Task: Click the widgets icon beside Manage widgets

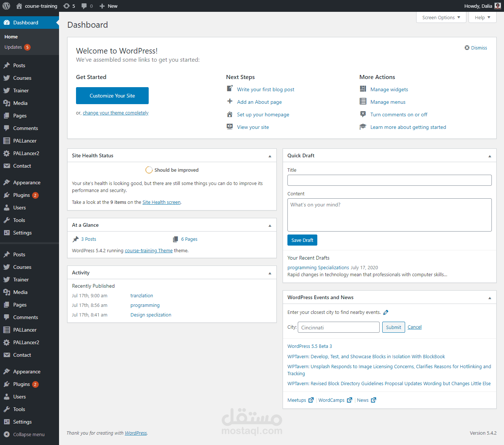Action: (x=363, y=89)
